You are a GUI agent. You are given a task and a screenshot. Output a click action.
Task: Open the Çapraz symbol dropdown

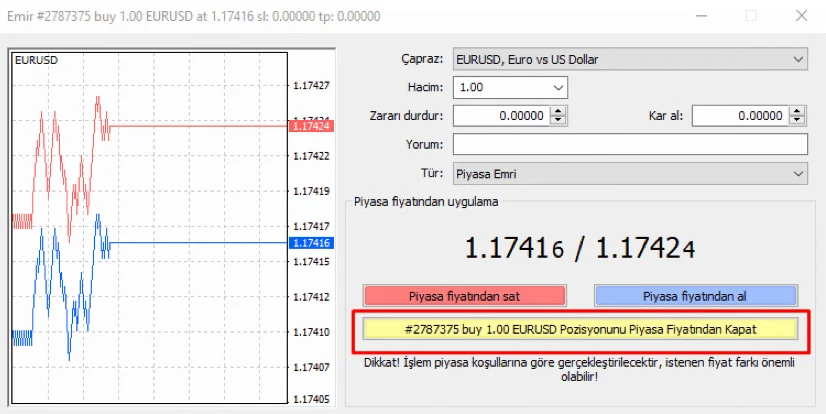tap(629, 59)
